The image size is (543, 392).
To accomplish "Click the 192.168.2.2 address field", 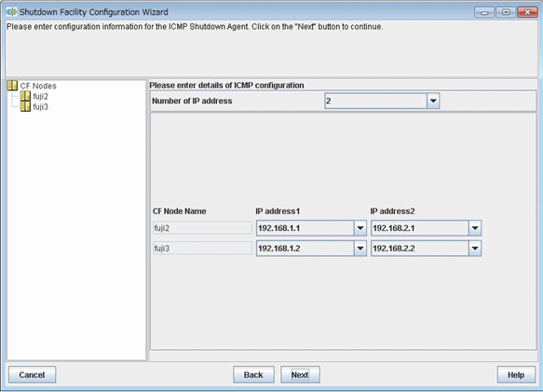I will click(x=420, y=249).
